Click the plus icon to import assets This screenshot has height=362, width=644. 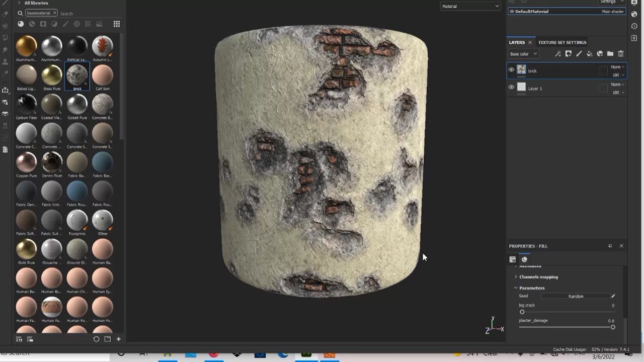click(119, 339)
